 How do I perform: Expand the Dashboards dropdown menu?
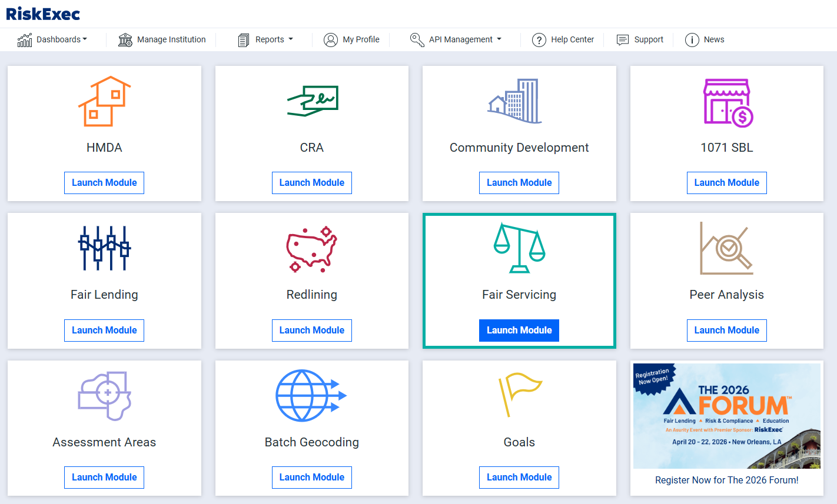point(53,39)
